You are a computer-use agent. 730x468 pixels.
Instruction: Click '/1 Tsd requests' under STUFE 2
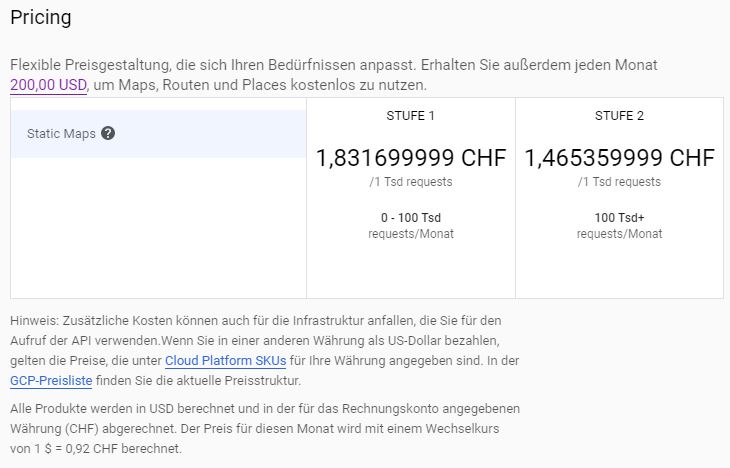pos(619,182)
